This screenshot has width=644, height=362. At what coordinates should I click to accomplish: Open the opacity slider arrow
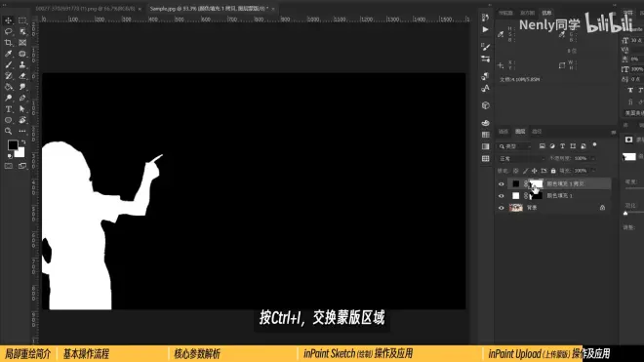[x=592, y=159]
